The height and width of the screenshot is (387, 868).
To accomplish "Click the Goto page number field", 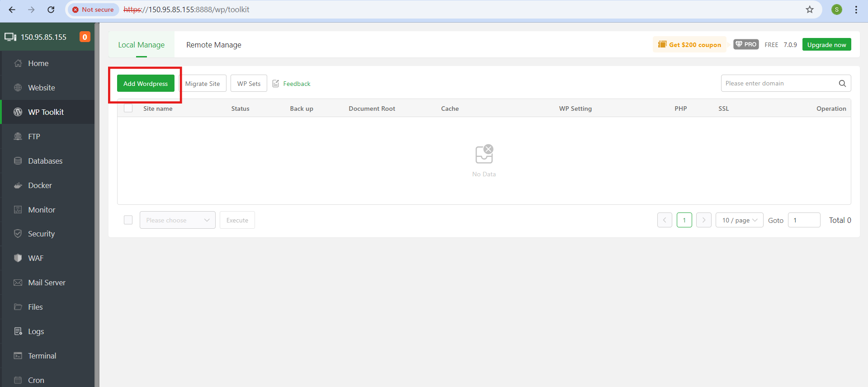I will (804, 220).
